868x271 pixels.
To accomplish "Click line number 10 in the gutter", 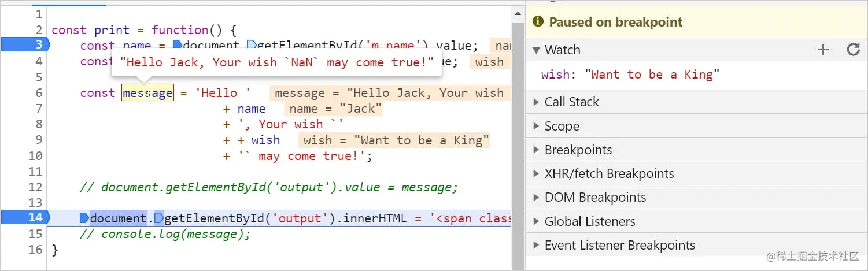I will (x=36, y=156).
